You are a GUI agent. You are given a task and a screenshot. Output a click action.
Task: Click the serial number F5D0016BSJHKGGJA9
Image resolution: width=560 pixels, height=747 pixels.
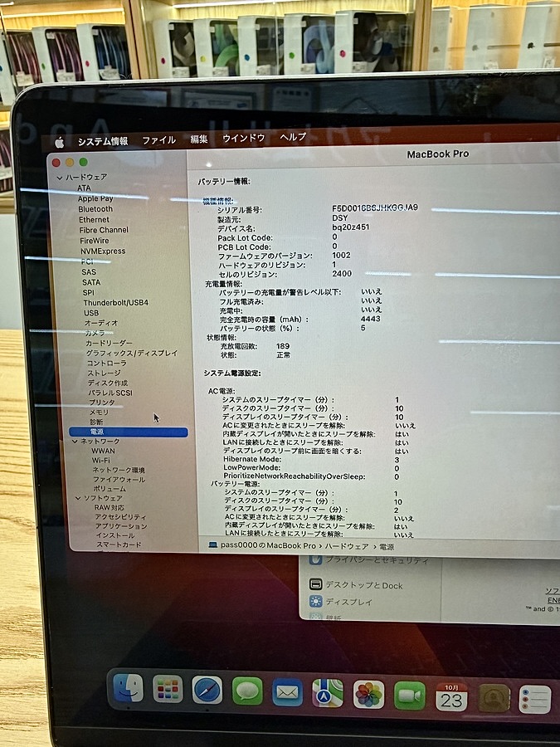click(375, 207)
